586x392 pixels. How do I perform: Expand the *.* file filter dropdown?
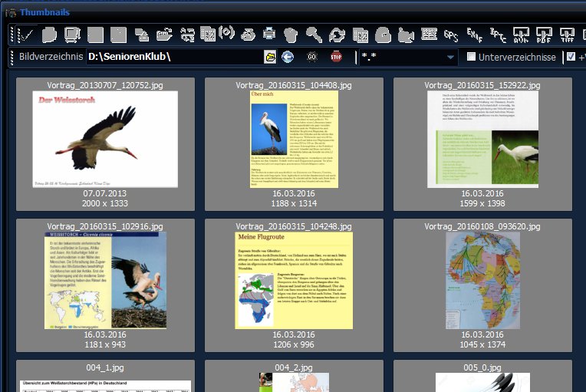(450, 58)
